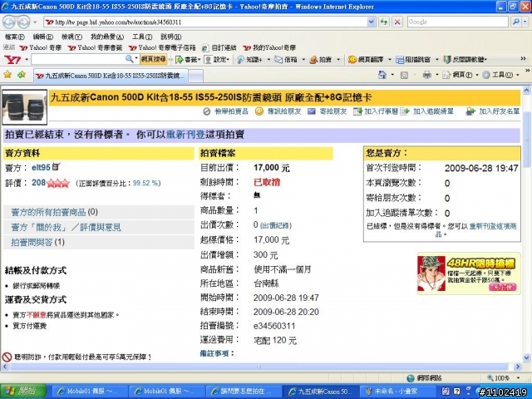Image resolution: width=532 pixels, height=399 pixels.
Task: Click the Yahoo toolbar bookmarks 書籤 icon
Action: pos(180,60)
